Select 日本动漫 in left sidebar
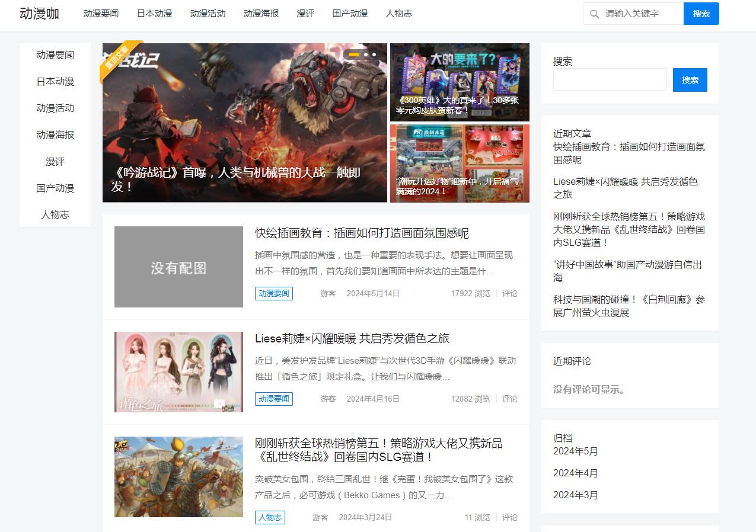 (x=55, y=82)
